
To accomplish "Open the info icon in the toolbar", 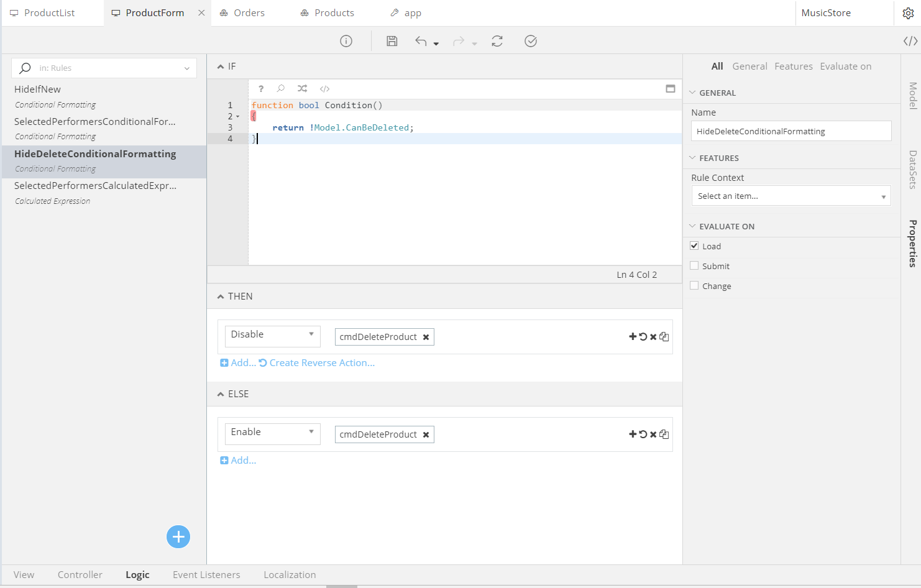I will click(x=346, y=41).
